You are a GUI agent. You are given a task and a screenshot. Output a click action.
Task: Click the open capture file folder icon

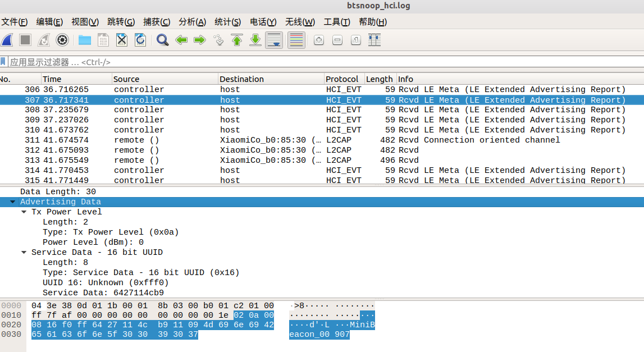[x=85, y=40]
